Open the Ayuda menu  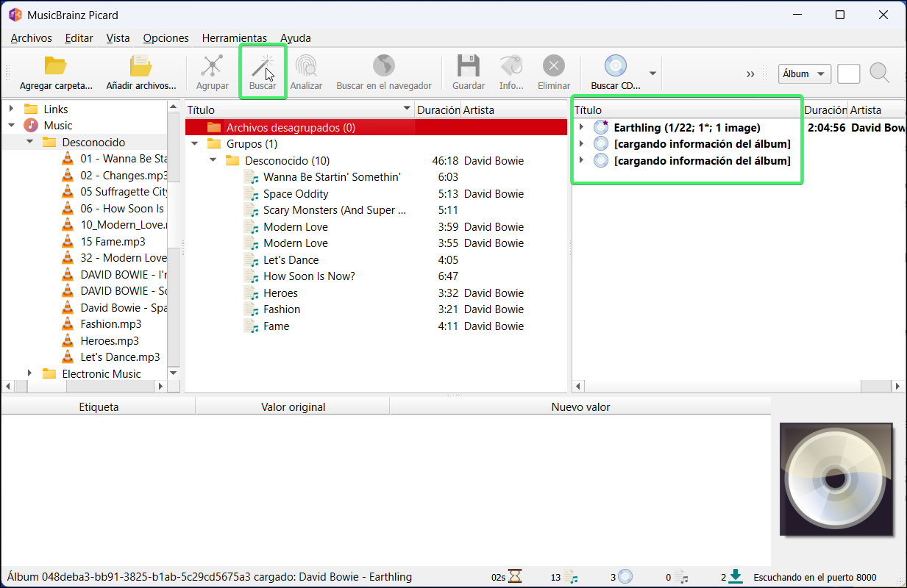pyautogui.click(x=296, y=38)
